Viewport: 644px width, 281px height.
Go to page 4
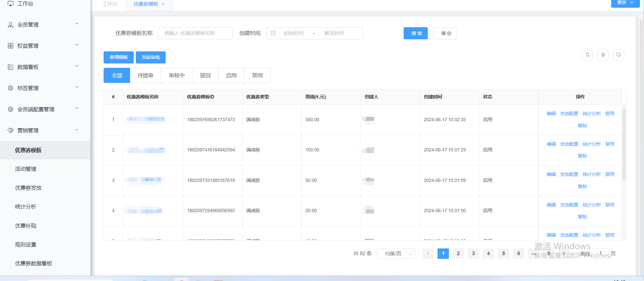(x=488, y=253)
